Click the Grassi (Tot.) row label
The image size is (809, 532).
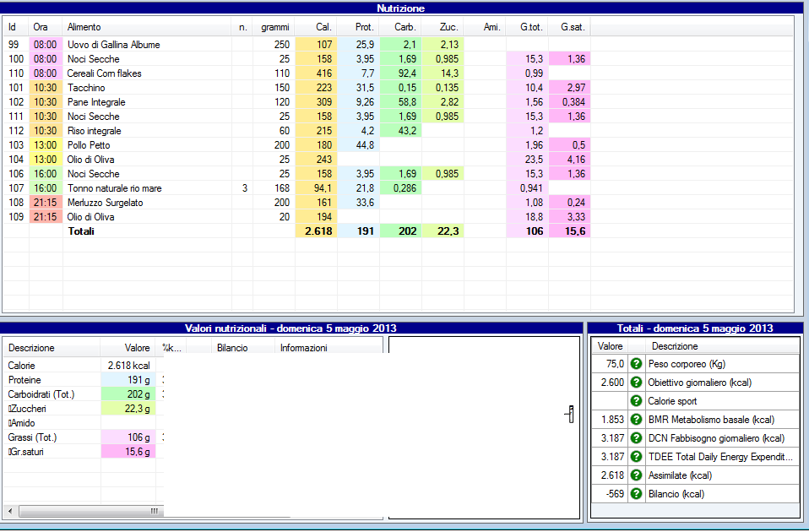(32, 437)
